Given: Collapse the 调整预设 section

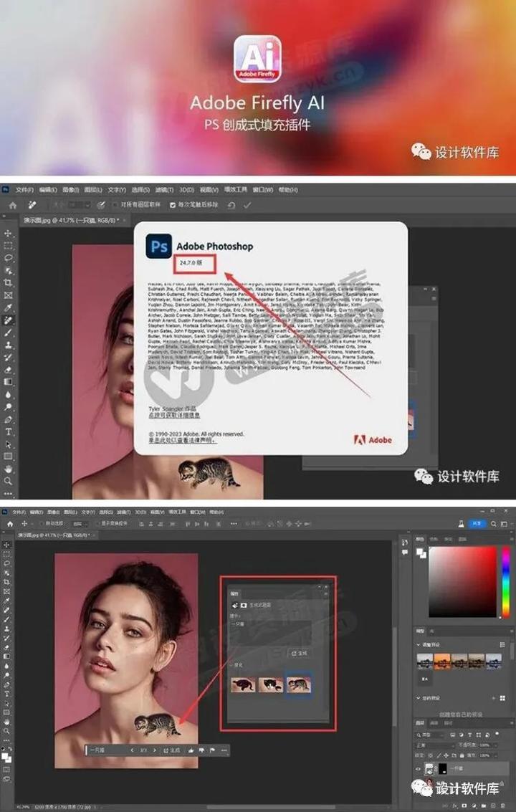Looking at the screenshot, I should pyautogui.click(x=418, y=645).
